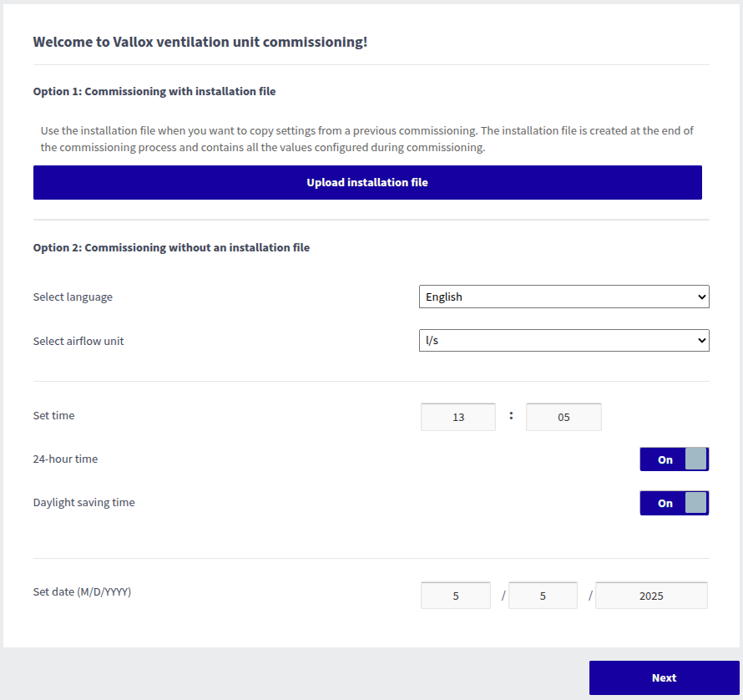Viewport: 743px width, 700px height.
Task: Focus the minutes field showing 05
Action: (564, 417)
